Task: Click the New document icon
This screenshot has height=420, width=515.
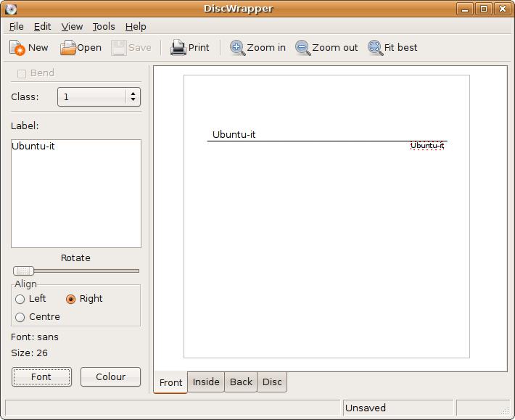Action: (17, 48)
